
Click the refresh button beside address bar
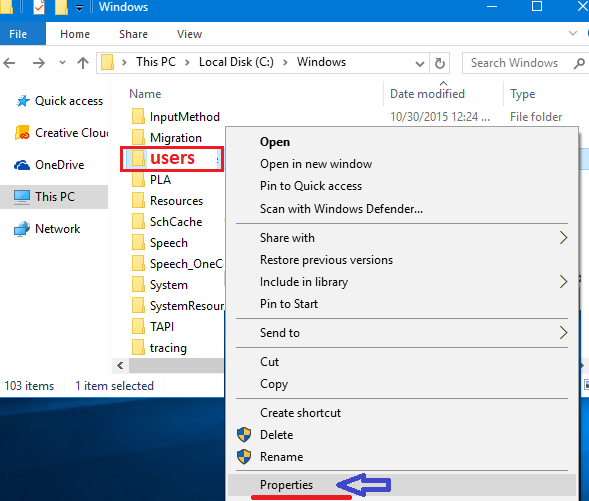click(440, 63)
